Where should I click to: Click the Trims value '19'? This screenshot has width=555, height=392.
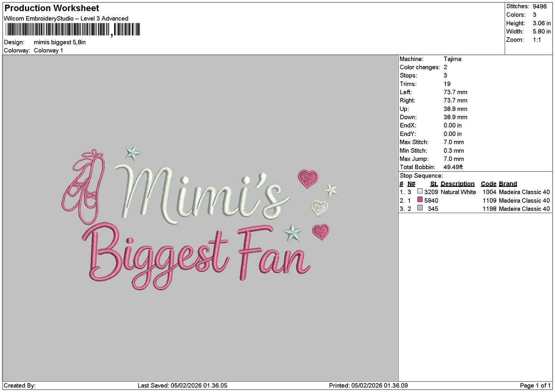[447, 84]
